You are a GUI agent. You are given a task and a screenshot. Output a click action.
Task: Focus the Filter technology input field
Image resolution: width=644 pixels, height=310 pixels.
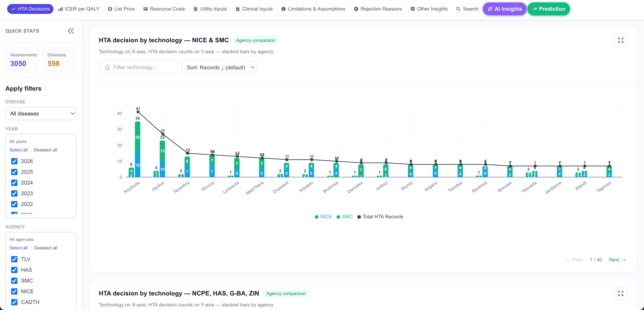(138, 68)
